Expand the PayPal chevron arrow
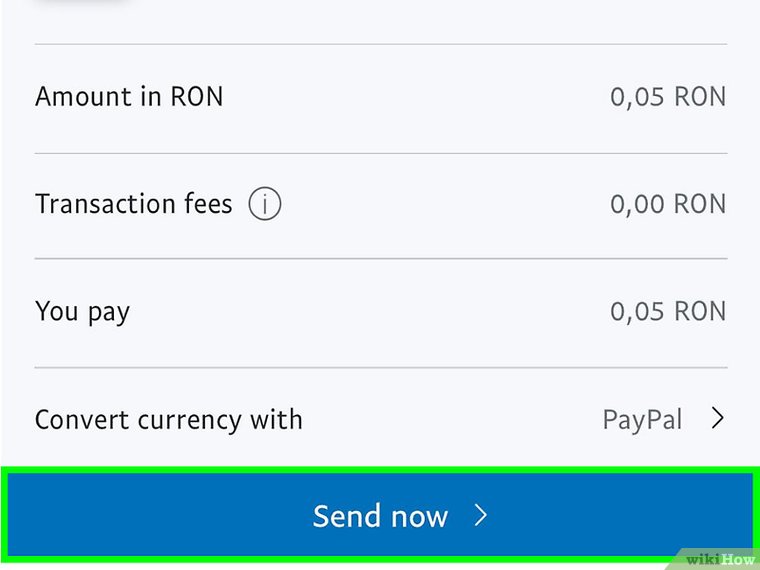Viewport: 760px width, 570px height. tap(717, 419)
